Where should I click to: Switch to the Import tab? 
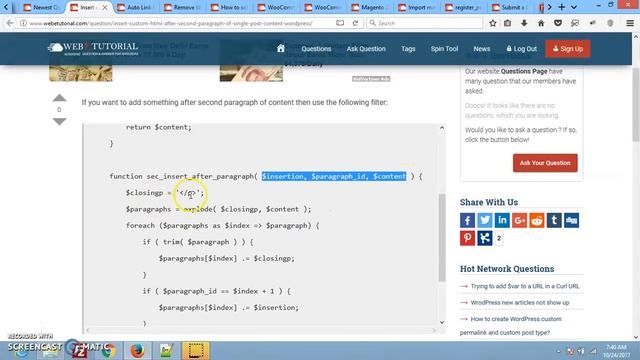[416, 7]
